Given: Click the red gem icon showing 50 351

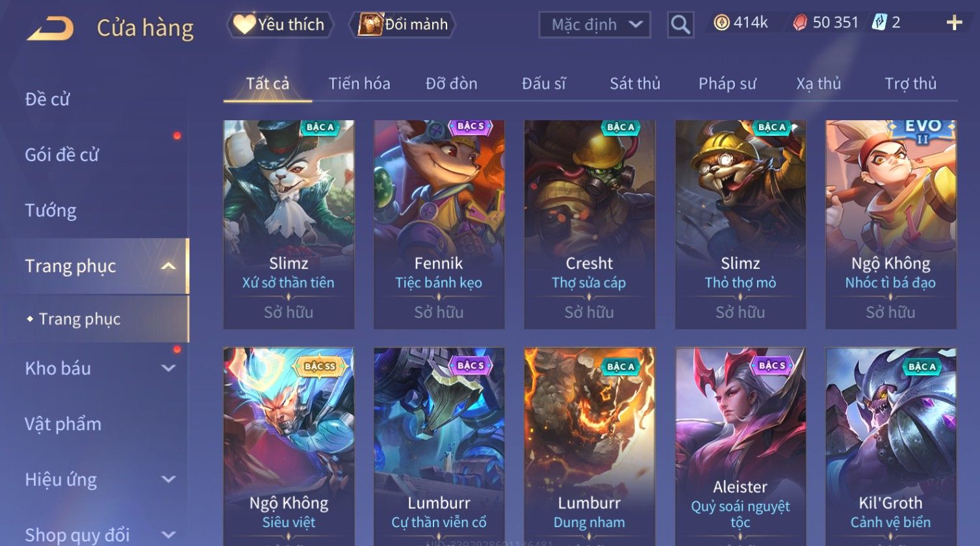Looking at the screenshot, I should (x=799, y=23).
